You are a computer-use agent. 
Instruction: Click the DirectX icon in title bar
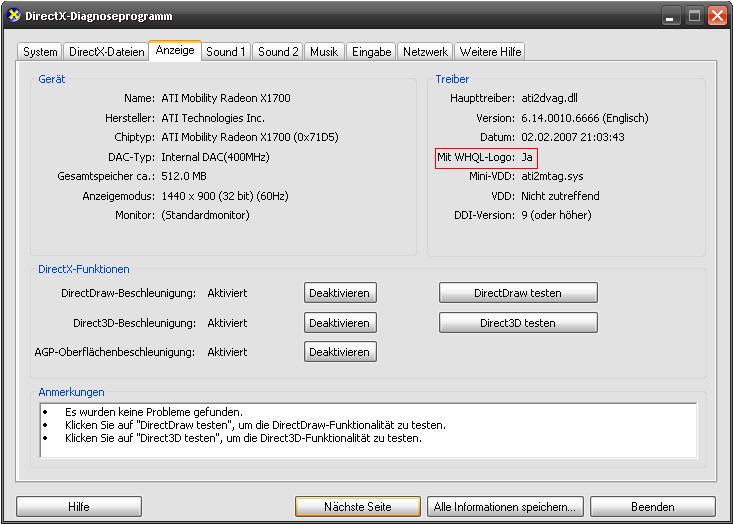tap(14, 15)
